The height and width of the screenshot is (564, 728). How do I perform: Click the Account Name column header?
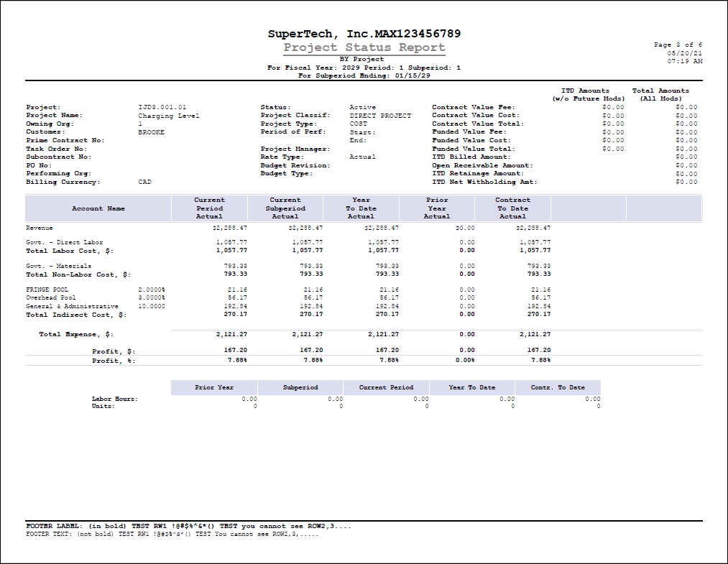coord(98,208)
